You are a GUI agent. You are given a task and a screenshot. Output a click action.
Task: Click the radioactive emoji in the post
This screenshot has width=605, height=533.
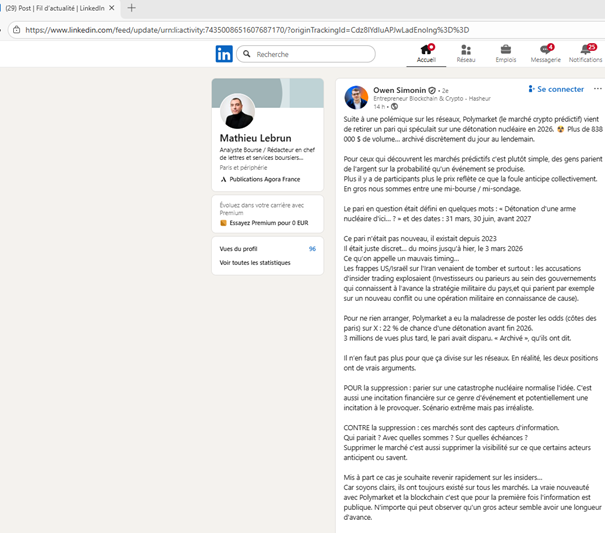coord(560,129)
